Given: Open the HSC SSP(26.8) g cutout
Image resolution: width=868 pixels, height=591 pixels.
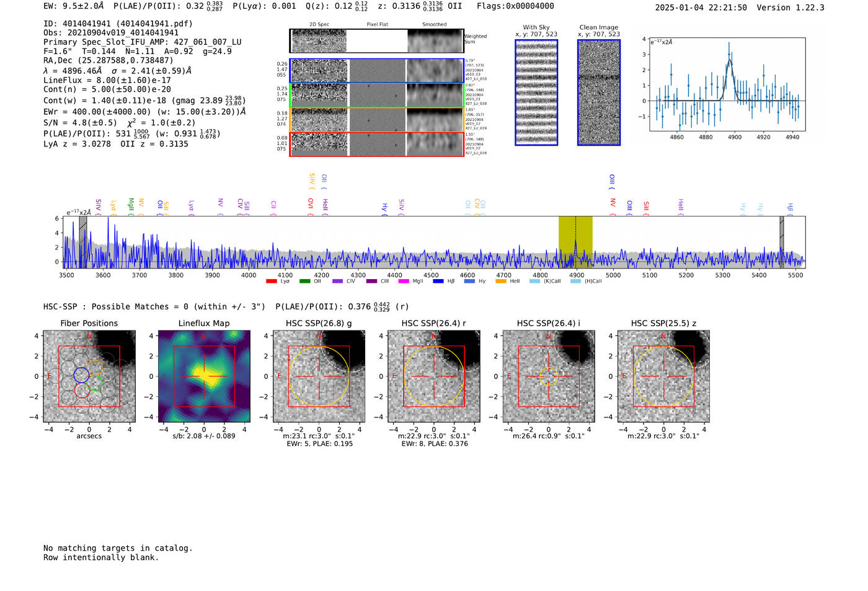Looking at the screenshot, I should pos(319,376).
